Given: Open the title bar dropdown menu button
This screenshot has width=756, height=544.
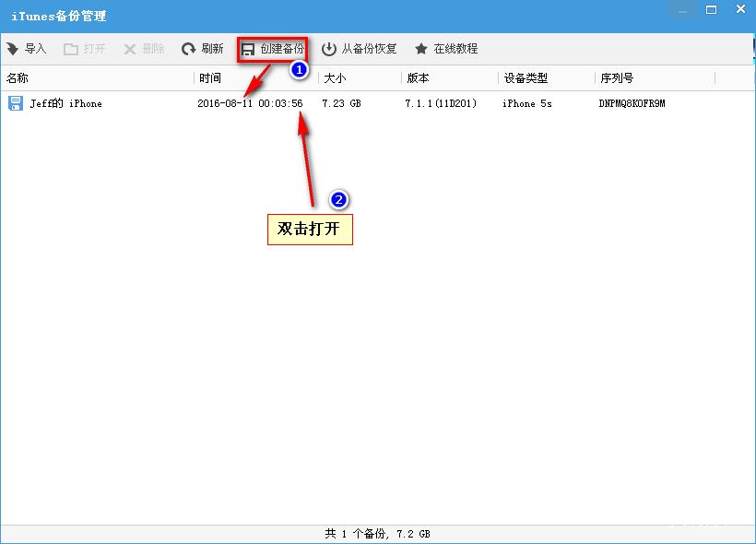Looking at the screenshot, I should (684, 10).
